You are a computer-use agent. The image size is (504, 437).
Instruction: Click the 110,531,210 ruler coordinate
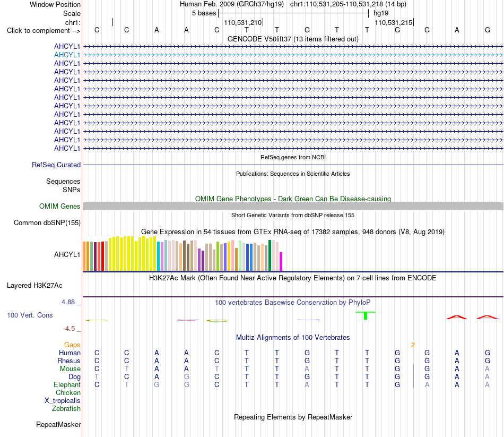(x=242, y=22)
